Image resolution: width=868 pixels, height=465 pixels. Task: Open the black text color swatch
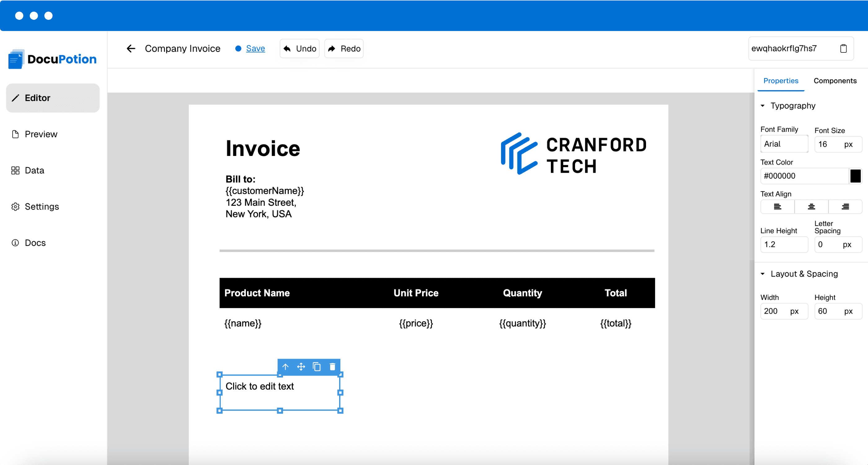855,176
